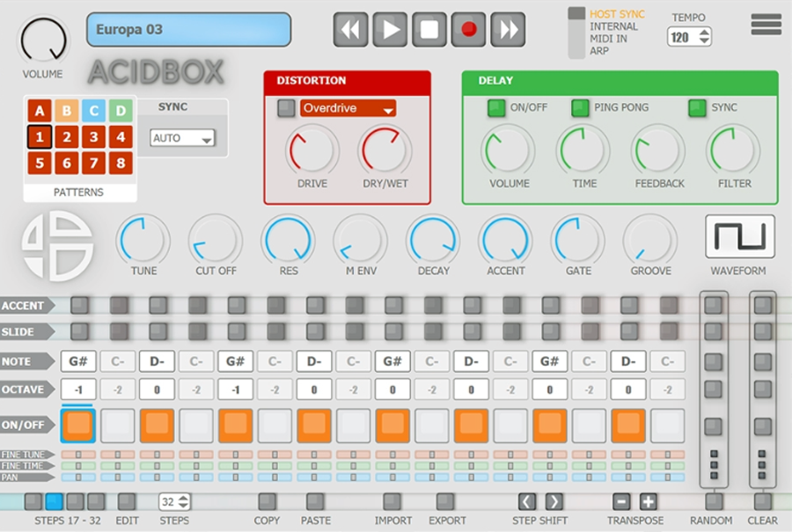
Task: Click the step shift left arrow
Action: (527, 501)
